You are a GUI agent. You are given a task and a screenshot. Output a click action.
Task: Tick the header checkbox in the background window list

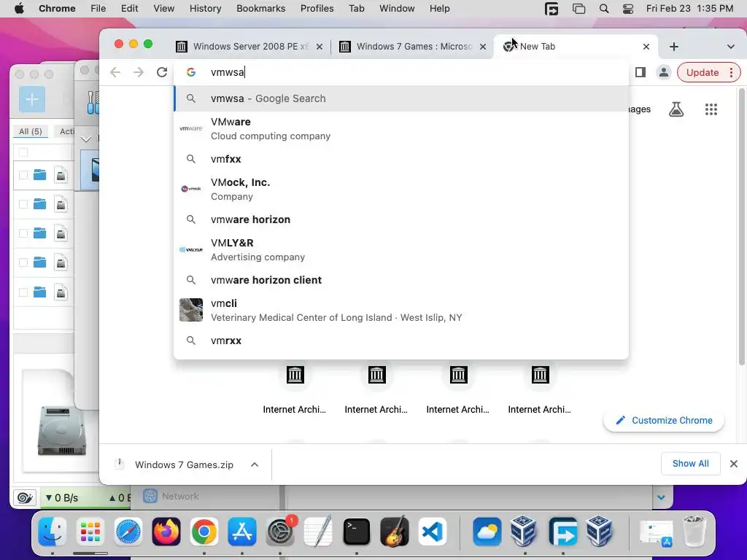click(23, 152)
